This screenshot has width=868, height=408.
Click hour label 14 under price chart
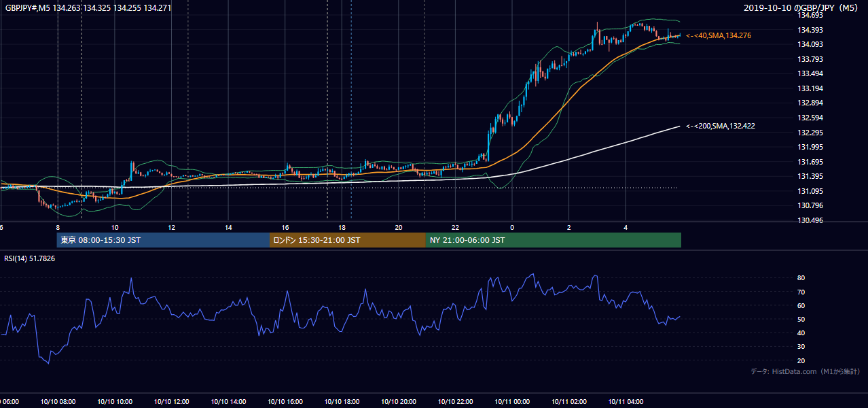click(x=229, y=228)
